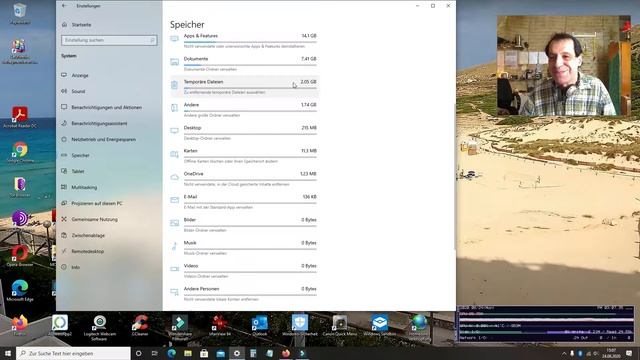This screenshot has width=640, height=360.
Task: Click the Bilder picture icon
Action: click(175, 223)
